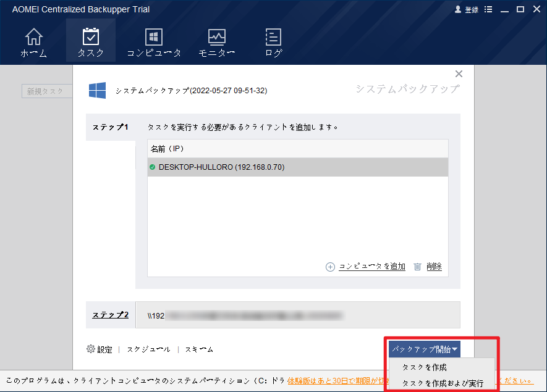Expand the バックアップ開始 dropdown button
The width and height of the screenshot is (547, 392).
425,349
